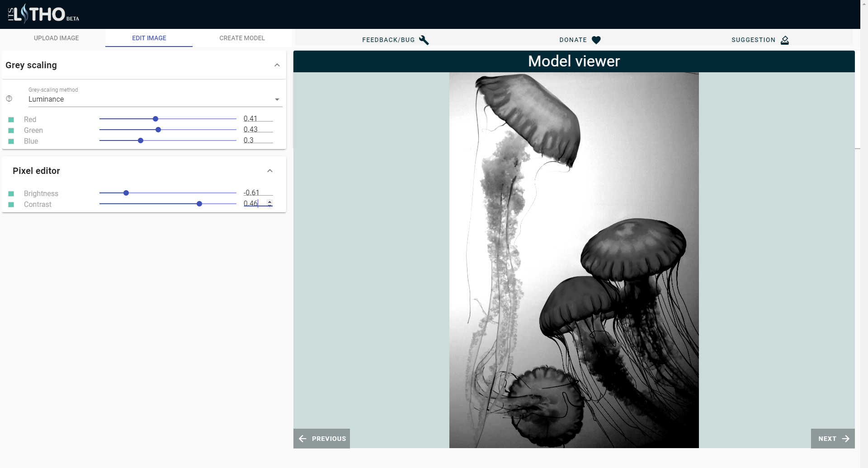Click the forward arrow icon on Next button

tap(846, 438)
